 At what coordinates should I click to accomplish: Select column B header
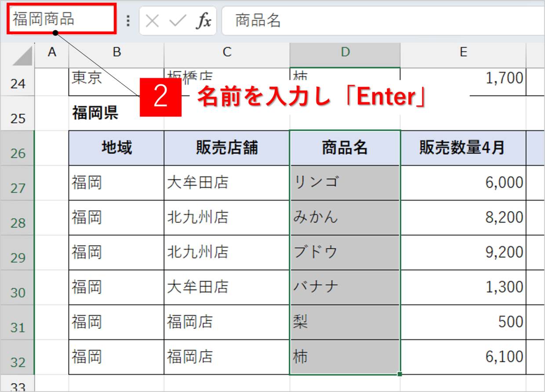point(116,52)
